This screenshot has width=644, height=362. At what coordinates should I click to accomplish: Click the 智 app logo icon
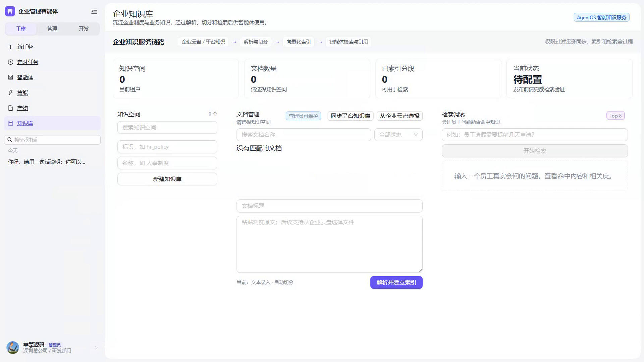coord(10,11)
